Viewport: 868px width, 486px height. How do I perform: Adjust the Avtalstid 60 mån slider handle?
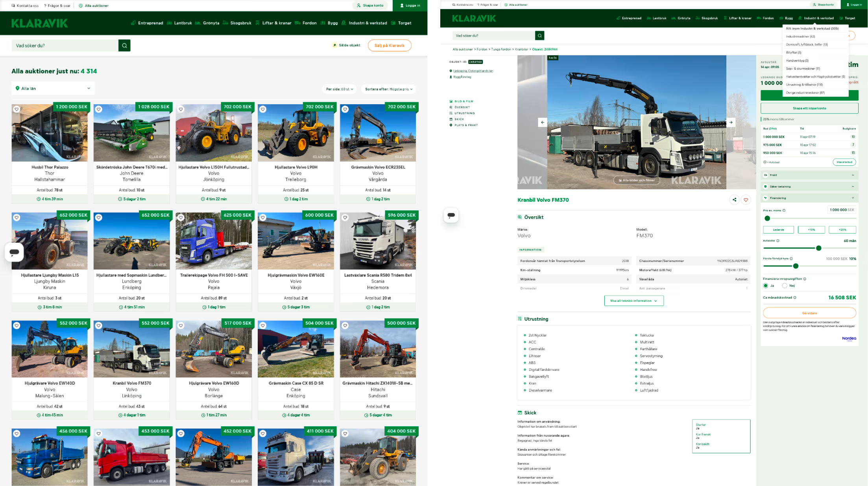818,248
